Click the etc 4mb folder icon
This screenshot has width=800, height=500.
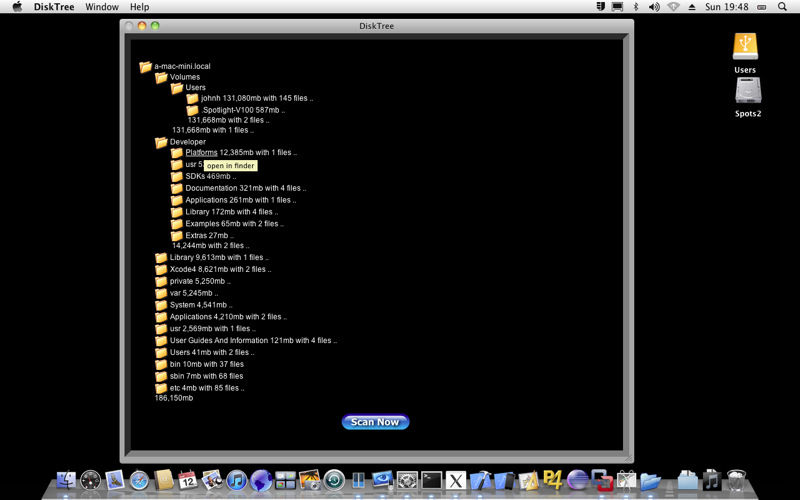(x=161, y=388)
